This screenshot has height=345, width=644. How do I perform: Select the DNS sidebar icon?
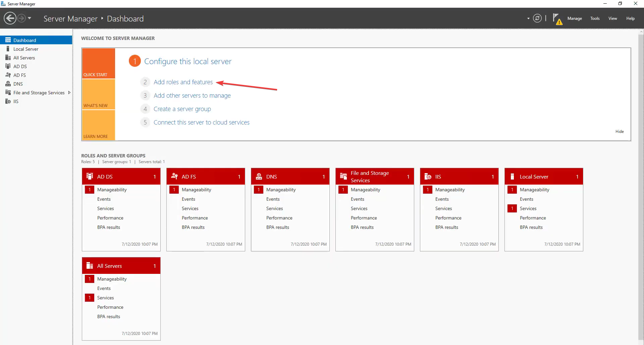[8, 84]
